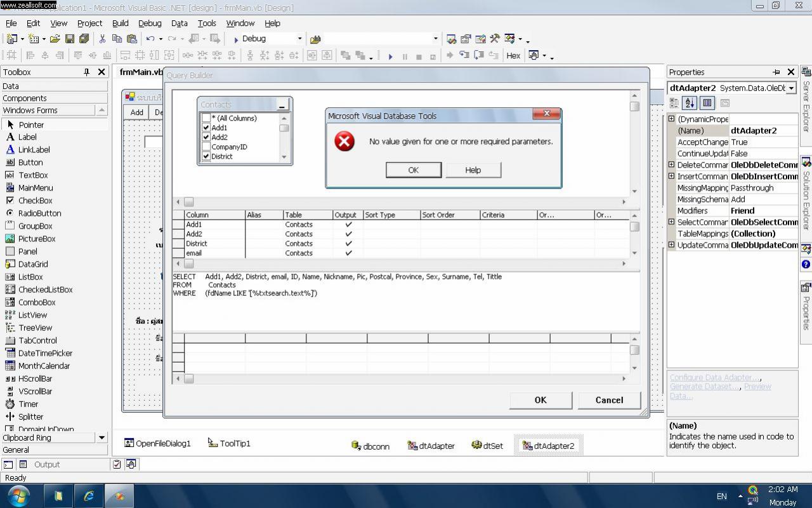Pick the PictureBox control in Toolbox
812x508 pixels.
coord(36,239)
